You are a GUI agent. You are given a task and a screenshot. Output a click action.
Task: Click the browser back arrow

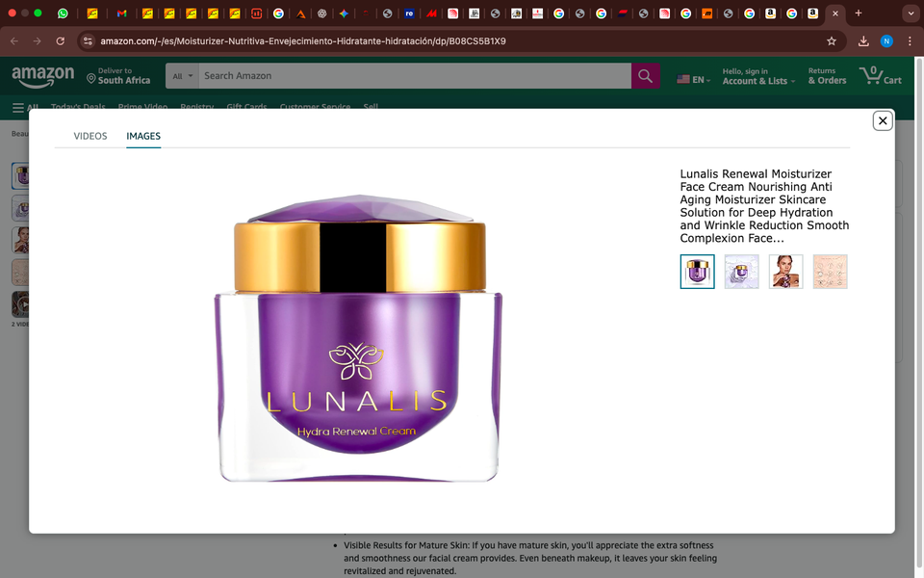coord(14,41)
